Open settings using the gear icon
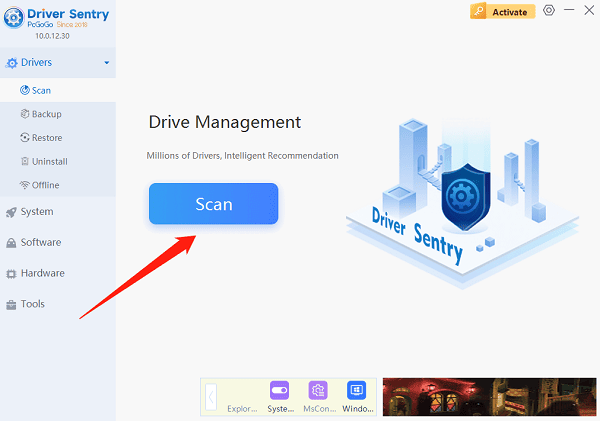 (548, 11)
